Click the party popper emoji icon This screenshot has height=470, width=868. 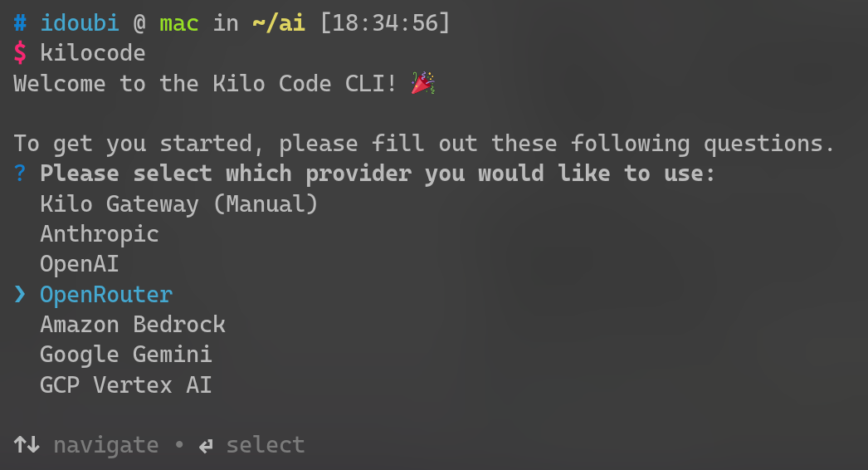click(423, 84)
